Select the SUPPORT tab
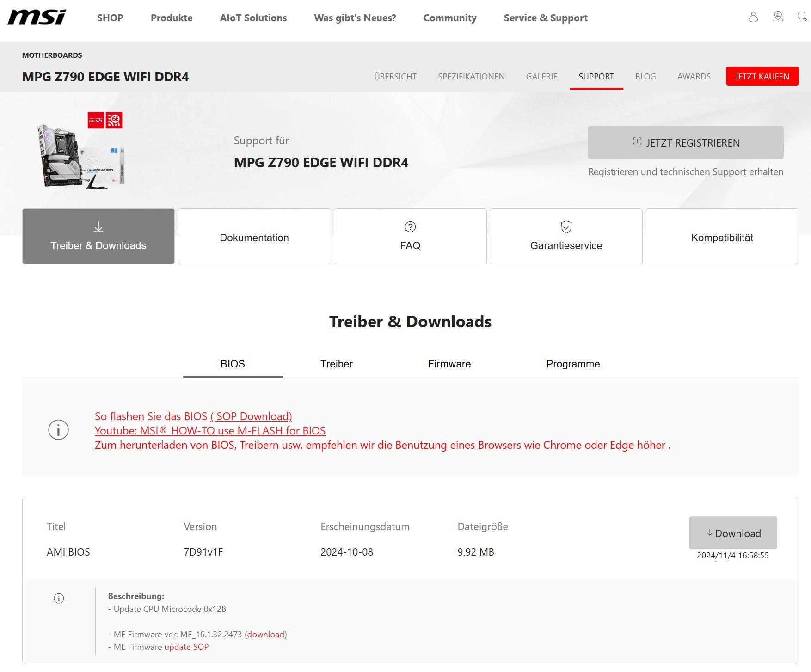The height and width of the screenshot is (672, 811). [x=596, y=77]
